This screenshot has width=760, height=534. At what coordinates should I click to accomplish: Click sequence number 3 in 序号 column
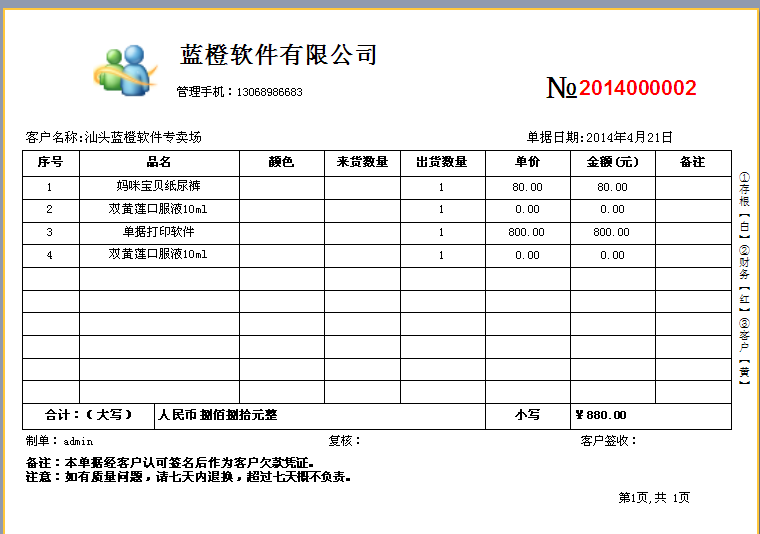[49, 233]
